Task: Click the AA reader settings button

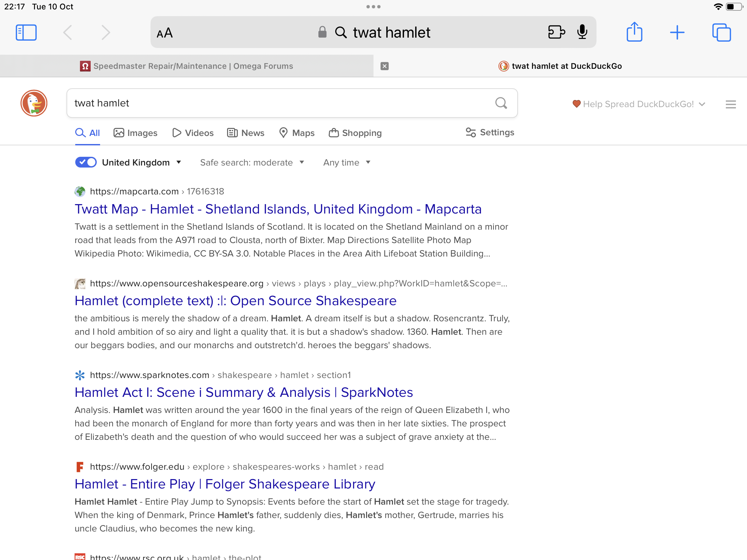Action: (165, 33)
